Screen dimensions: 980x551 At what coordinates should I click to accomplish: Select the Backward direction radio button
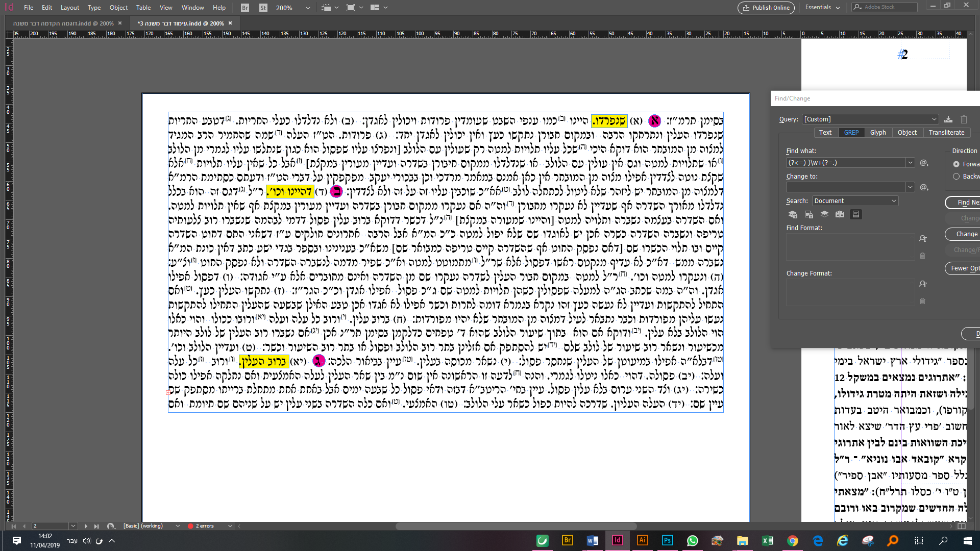point(956,177)
